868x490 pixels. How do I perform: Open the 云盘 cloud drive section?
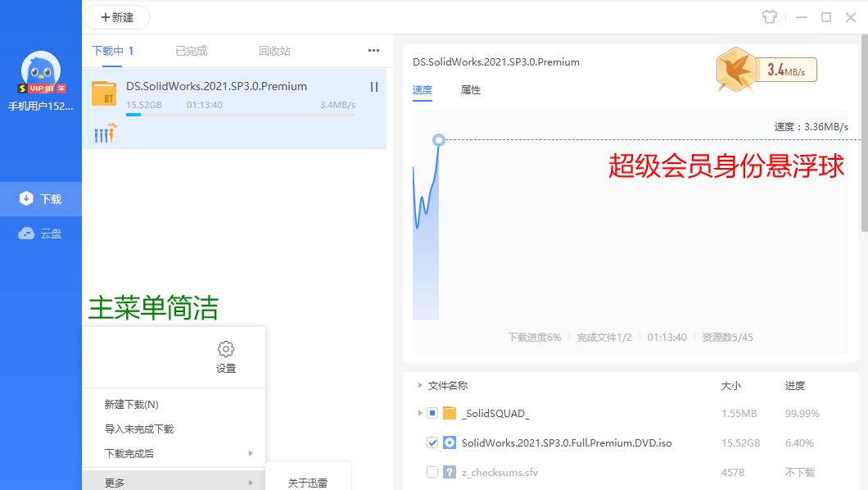coord(42,234)
